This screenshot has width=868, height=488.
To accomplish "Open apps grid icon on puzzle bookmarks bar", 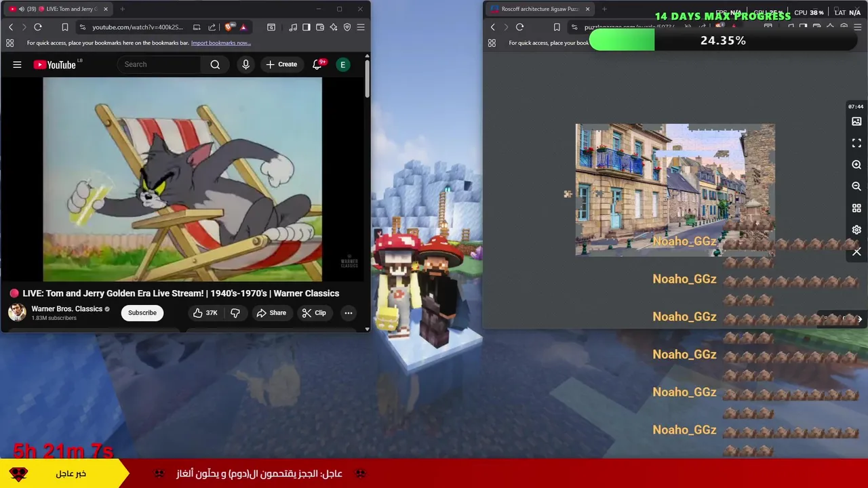I will tap(492, 43).
